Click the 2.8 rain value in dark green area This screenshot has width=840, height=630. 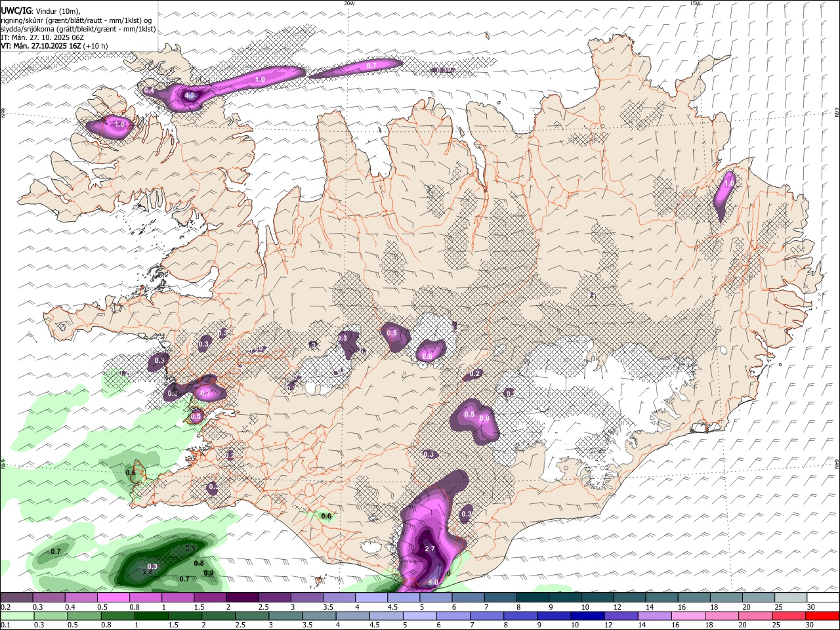click(x=148, y=572)
